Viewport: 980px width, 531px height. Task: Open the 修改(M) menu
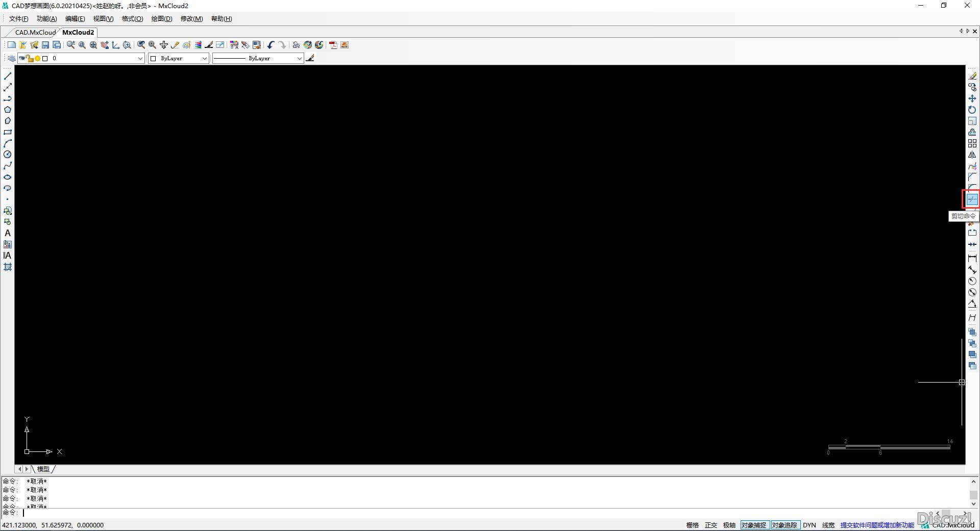191,19
